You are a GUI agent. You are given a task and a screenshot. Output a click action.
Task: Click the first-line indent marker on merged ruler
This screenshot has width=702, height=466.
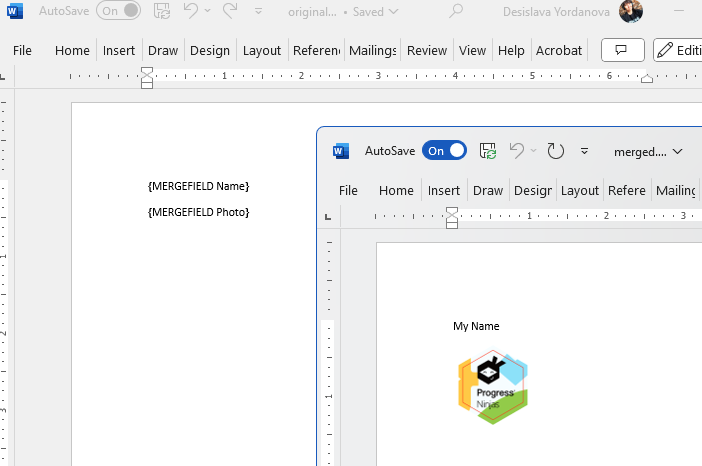(x=452, y=211)
